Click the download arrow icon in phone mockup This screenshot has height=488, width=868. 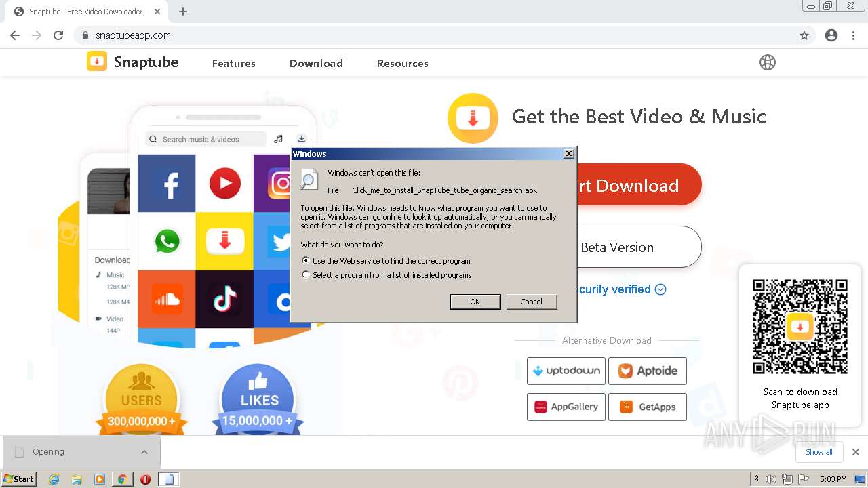coord(302,139)
